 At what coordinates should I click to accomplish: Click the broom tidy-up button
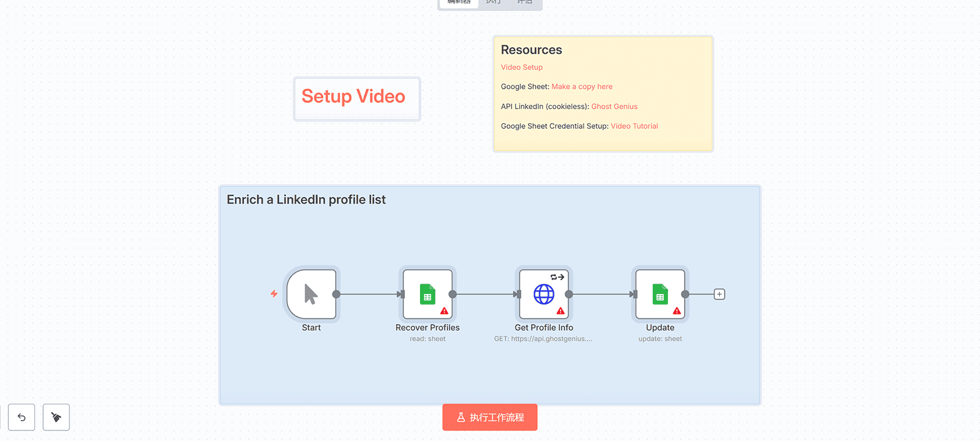point(56,417)
